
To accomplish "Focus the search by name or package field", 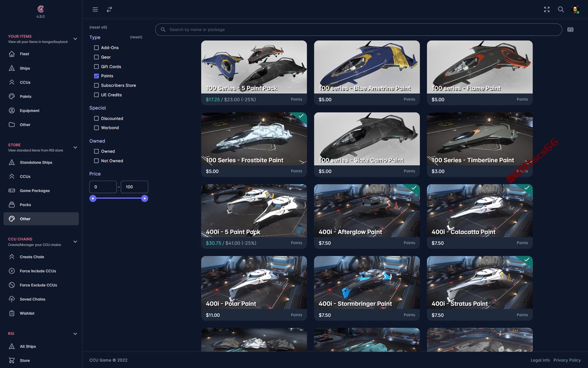I will (x=359, y=29).
